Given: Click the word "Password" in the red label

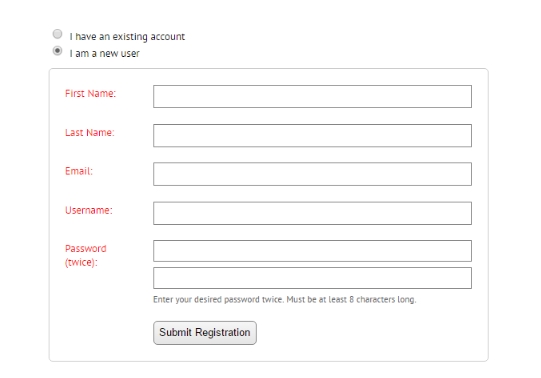Looking at the screenshot, I should click(x=86, y=248).
